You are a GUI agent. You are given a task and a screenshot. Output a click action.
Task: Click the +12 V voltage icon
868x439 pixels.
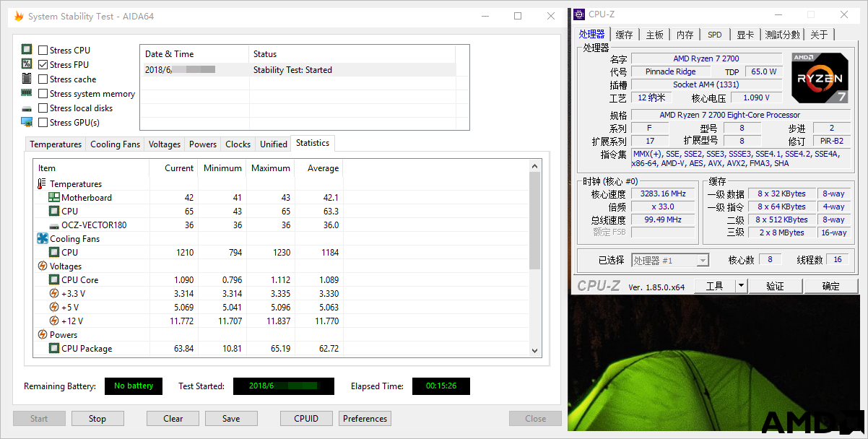[x=54, y=321]
